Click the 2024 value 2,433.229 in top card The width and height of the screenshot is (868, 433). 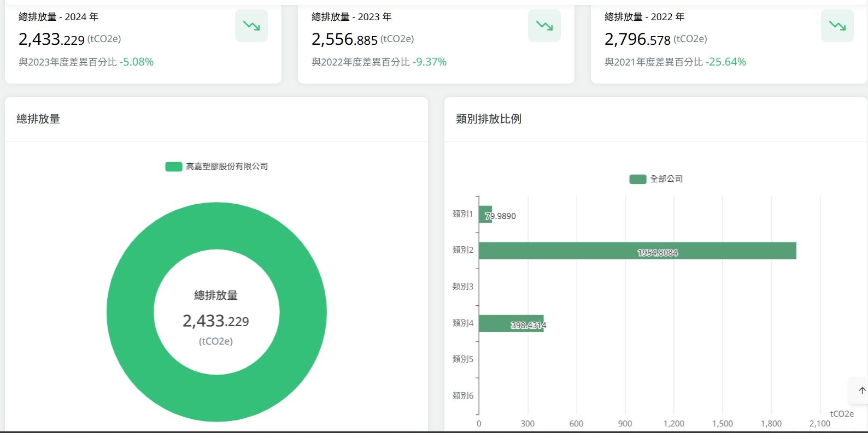(51, 39)
